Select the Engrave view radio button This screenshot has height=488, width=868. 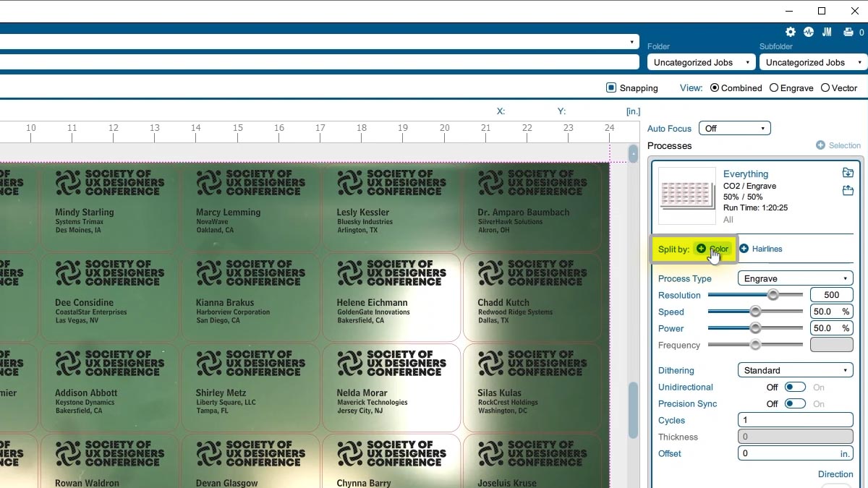tap(774, 87)
